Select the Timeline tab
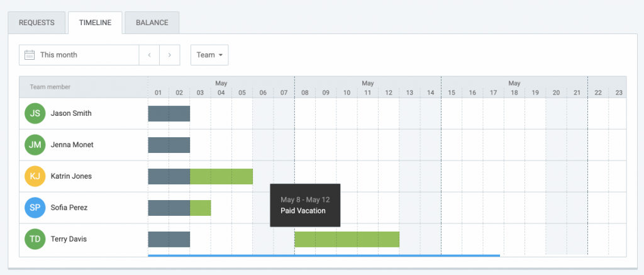The width and height of the screenshot is (644, 275). 96,23
